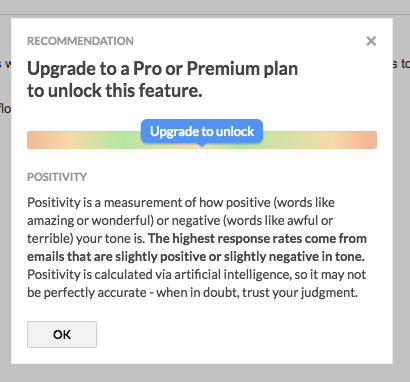The width and height of the screenshot is (410, 382).
Task: Close the recommendation dialog with the X
Action: point(371,41)
